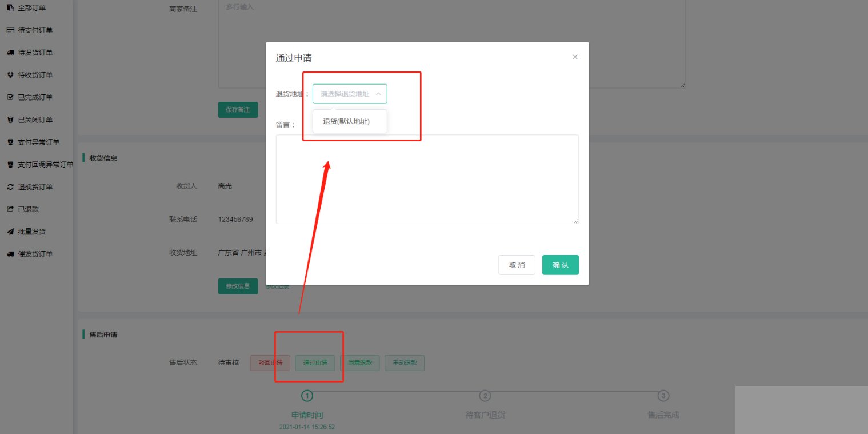Click the 通过申请 button under 售后状态
The width and height of the screenshot is (868, 434).
click(x=315, y=363)
